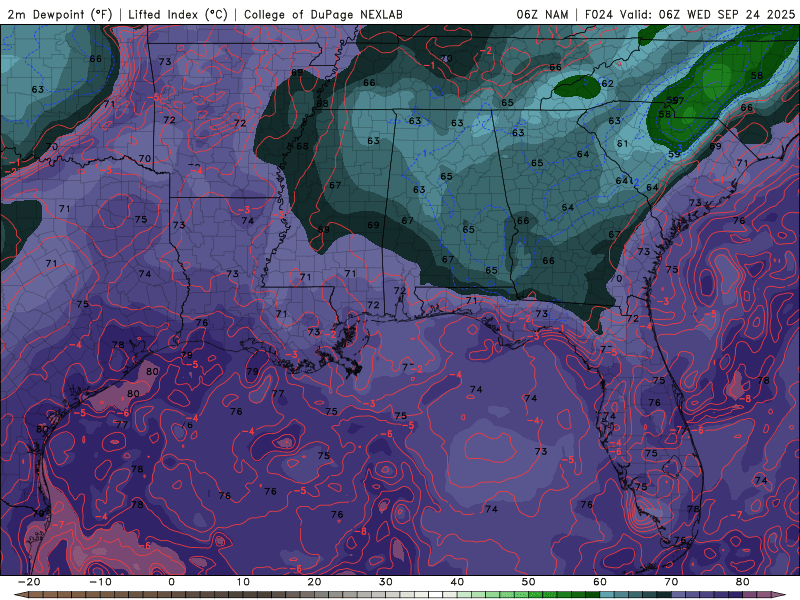Click the "10" label on the color scale
The width and height of the screenshot is (800, 600).
point(243,582)
